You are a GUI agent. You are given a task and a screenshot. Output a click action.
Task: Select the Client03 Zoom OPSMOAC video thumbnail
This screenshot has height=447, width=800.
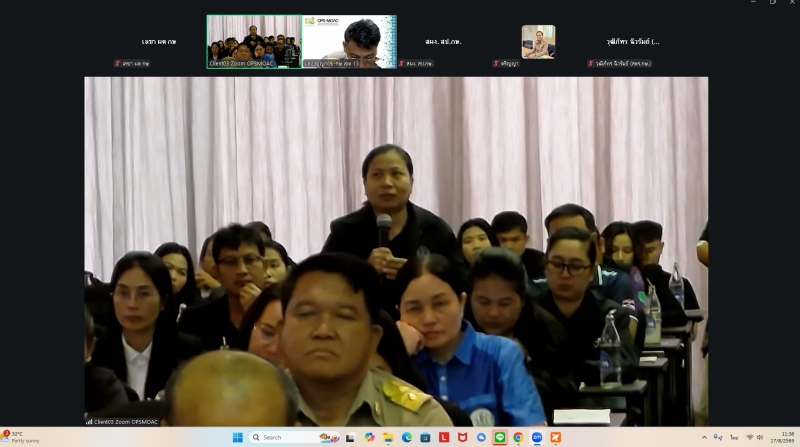(x=254, y=41)
